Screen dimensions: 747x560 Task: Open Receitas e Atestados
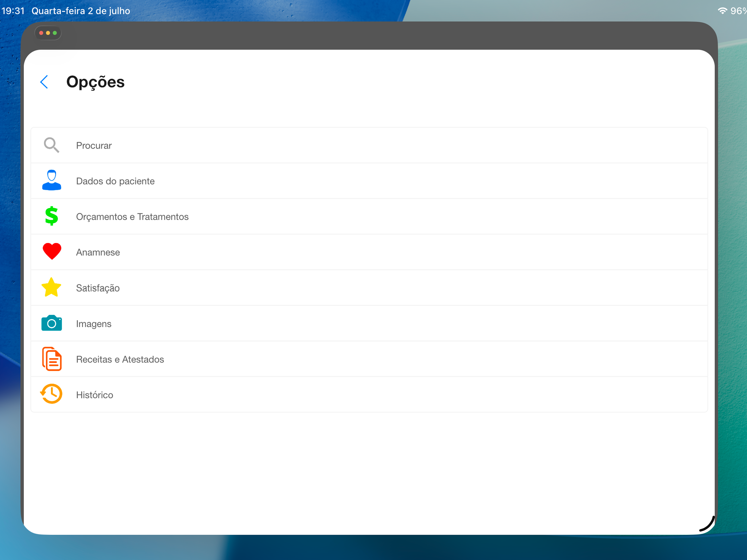(x=369, y=359)
